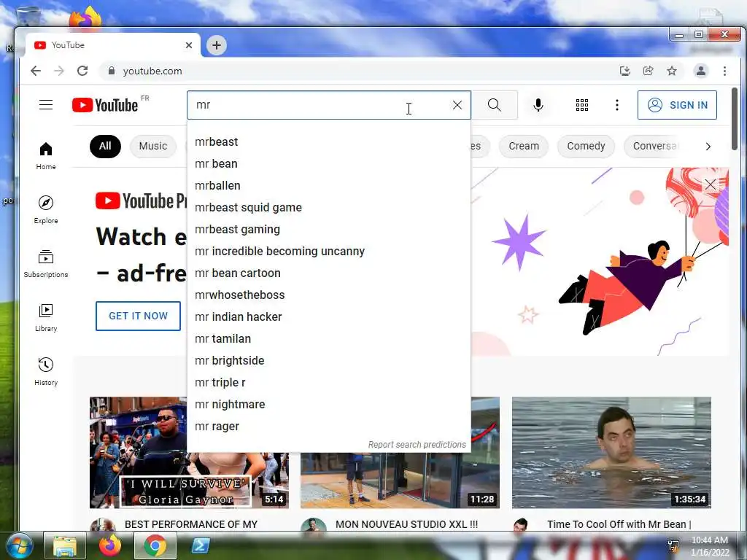
Task: Choose the "mrbeast gaming" suggestion
Action: [329, 230]
